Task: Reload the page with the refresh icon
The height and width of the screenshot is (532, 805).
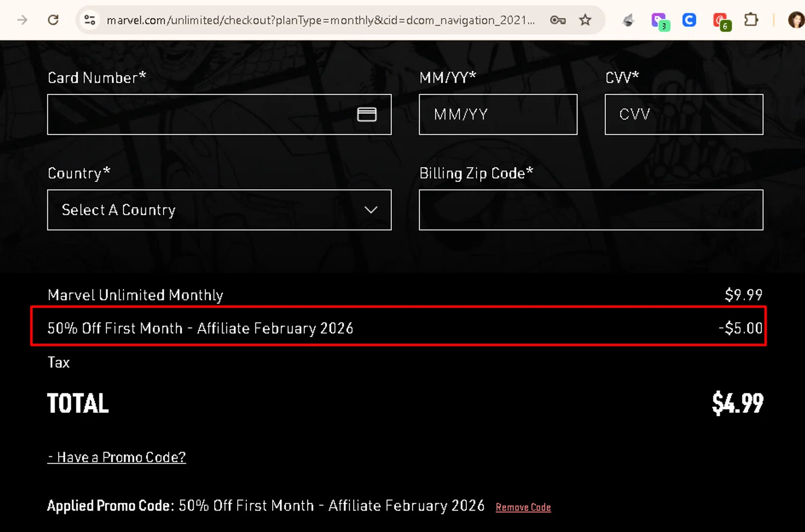Action: [53, 20]
